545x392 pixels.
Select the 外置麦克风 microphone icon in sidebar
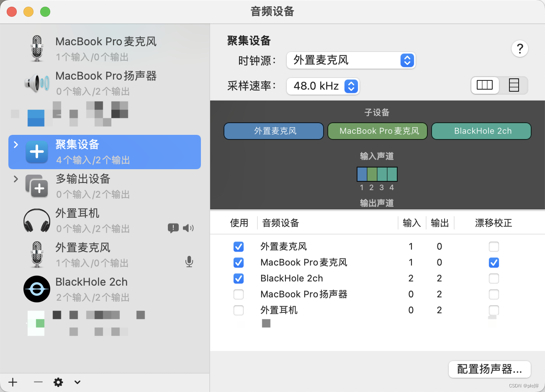pos(37,255)
